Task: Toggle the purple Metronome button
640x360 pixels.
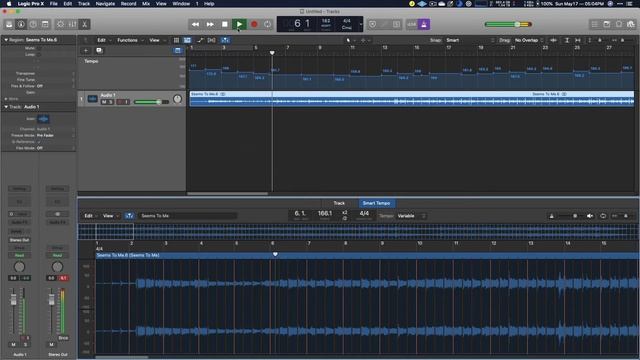Action: point(424,24)
